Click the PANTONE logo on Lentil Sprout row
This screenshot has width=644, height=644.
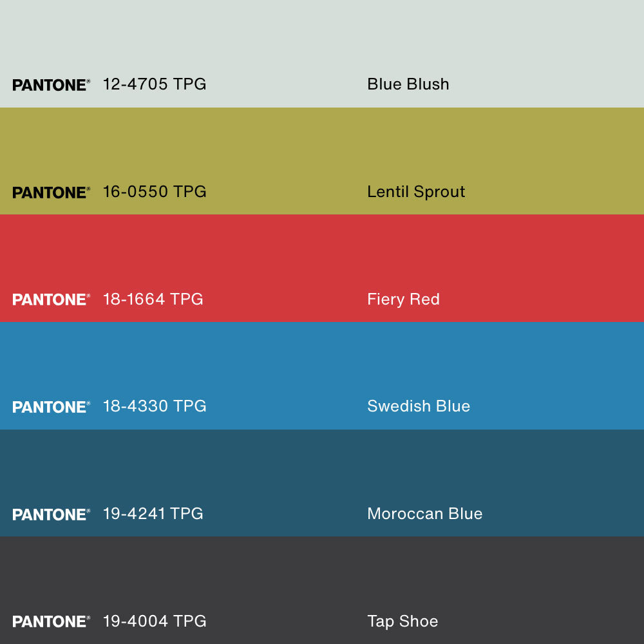click(51, 193)
